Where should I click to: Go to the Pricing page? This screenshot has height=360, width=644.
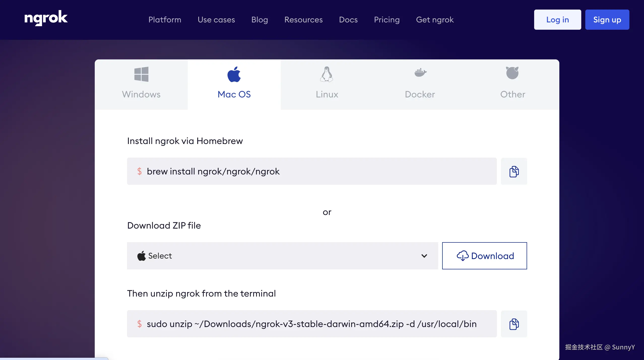click(387, 20)
